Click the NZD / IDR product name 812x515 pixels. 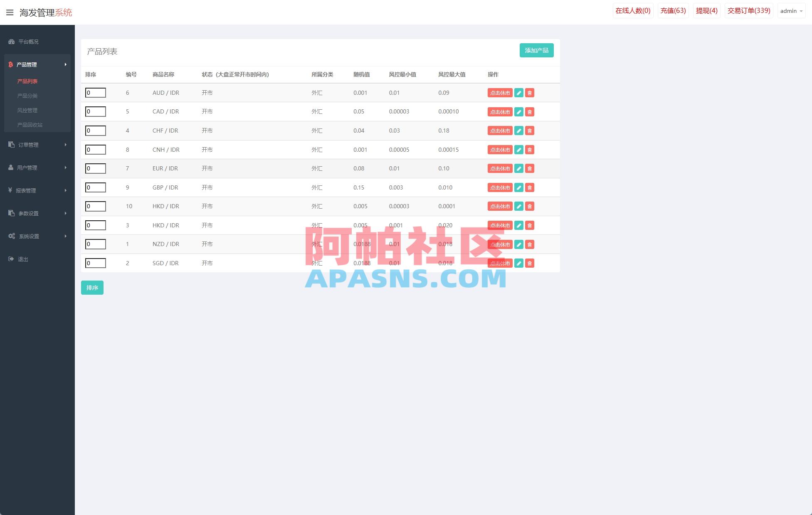point(166,244)
